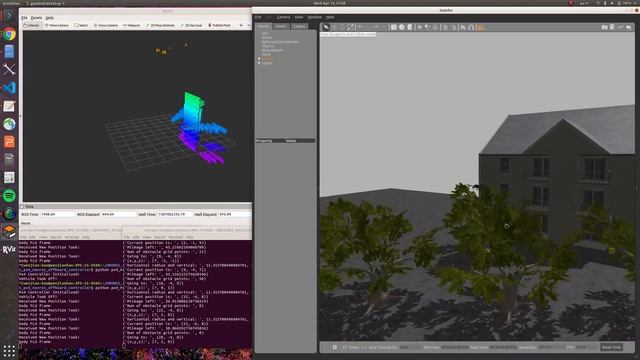The width and height of the screenshot is (640, 360).
Task: Open the Gazebo align tool
Action: 463,27
